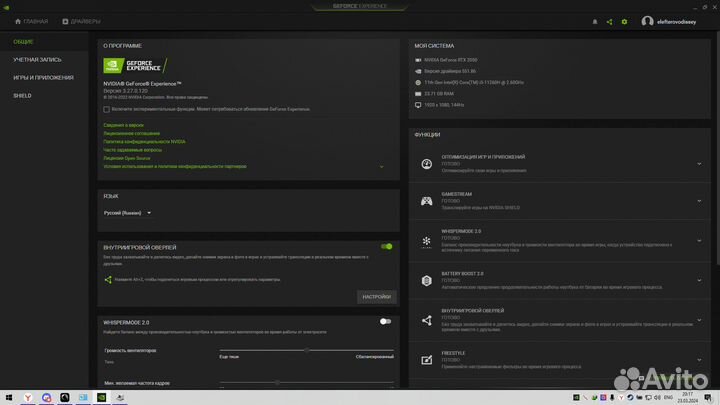
Task: Switch to the Драйверы tab
Action: pos(80,21)
